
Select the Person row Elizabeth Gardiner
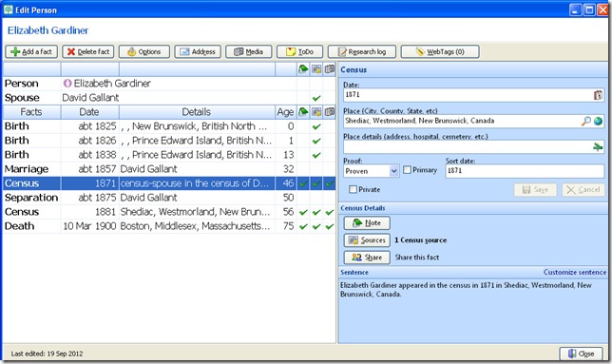pyautogui.click(x=169, y=84)
